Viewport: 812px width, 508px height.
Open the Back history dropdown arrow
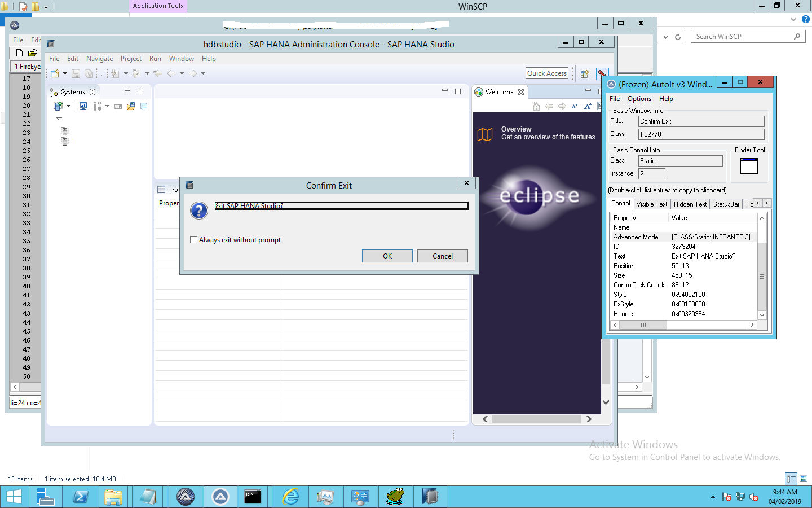(x=182, y=73)
